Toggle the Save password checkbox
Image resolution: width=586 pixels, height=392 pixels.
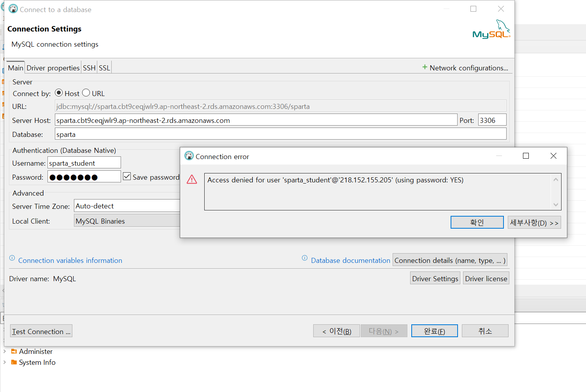click(127, 177)
